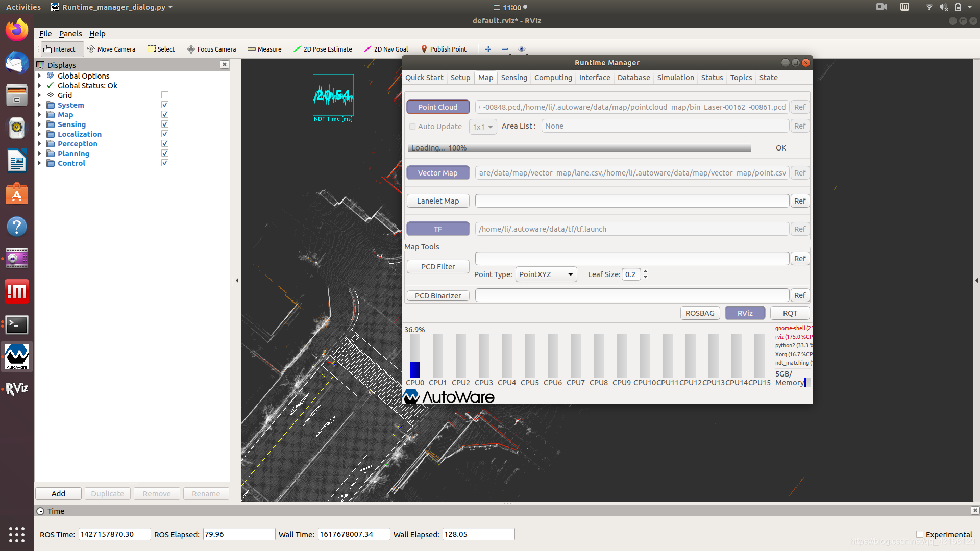Increase Leaf Size with the up stepper
This screenshot has width=980, height=551.
coord(645,271)
